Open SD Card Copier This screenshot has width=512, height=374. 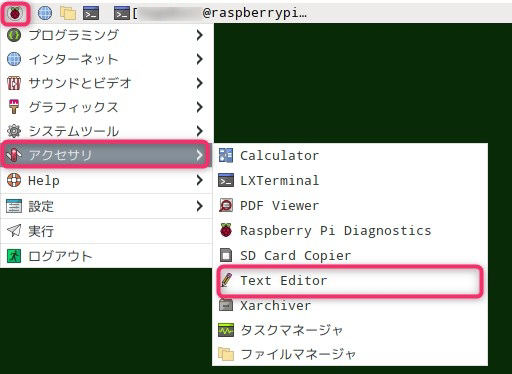[350, 255]
